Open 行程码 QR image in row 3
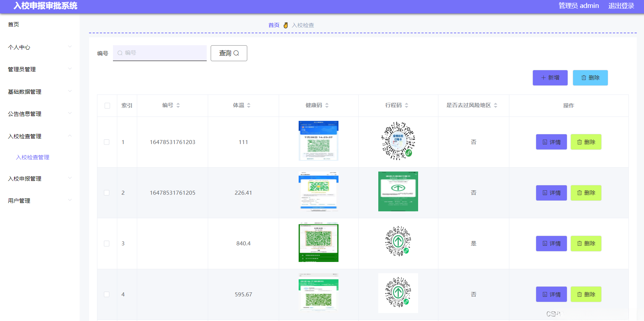The image size is (644, 321). pyautogui.click(x=398, y=241)
